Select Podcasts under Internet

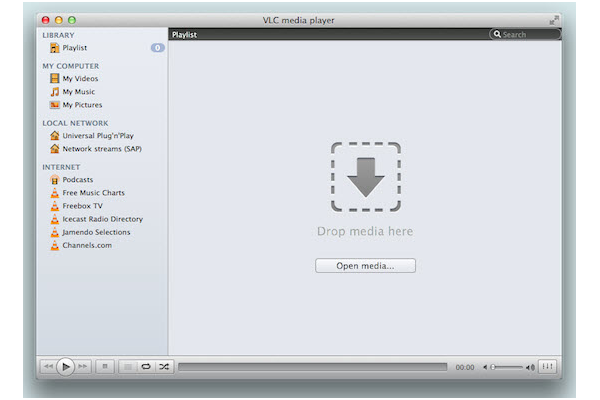pos(77,180)
